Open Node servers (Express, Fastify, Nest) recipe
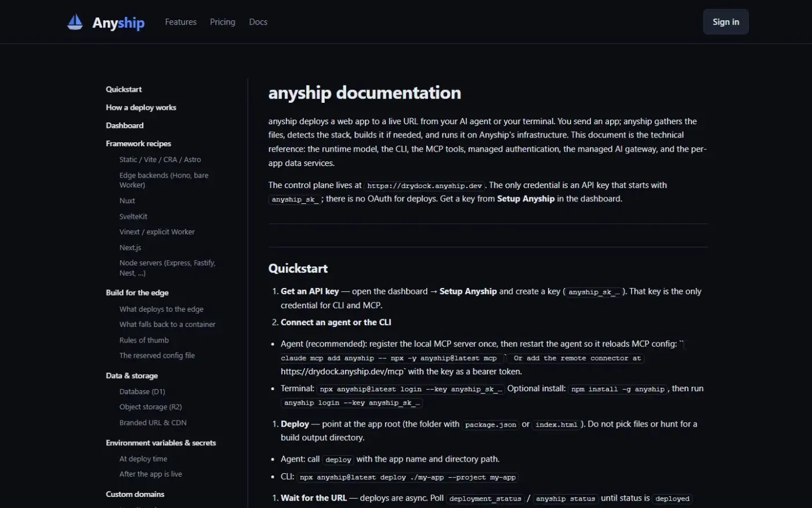The height and width of the screenshot is (508, 812). click(168, 268)
